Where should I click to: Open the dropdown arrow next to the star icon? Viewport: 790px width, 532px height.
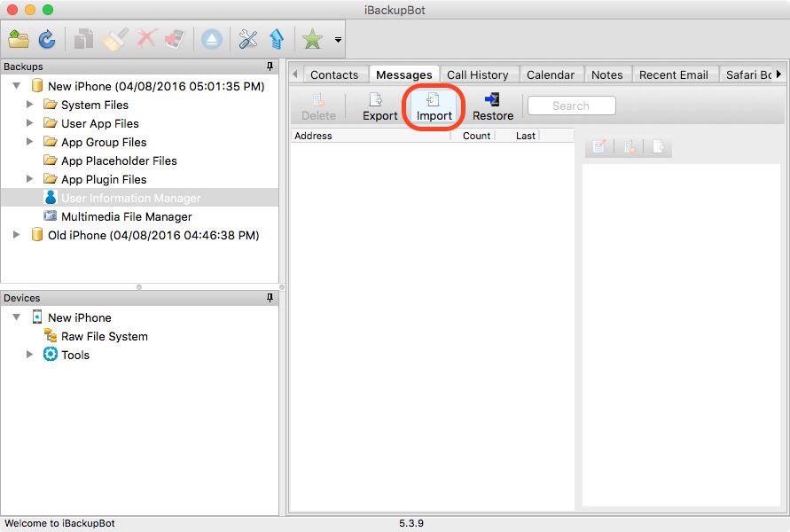click(336, 39)
